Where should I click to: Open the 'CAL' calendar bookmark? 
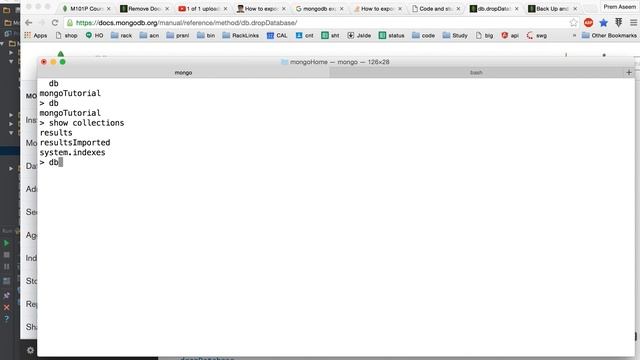tap(277, 36)
